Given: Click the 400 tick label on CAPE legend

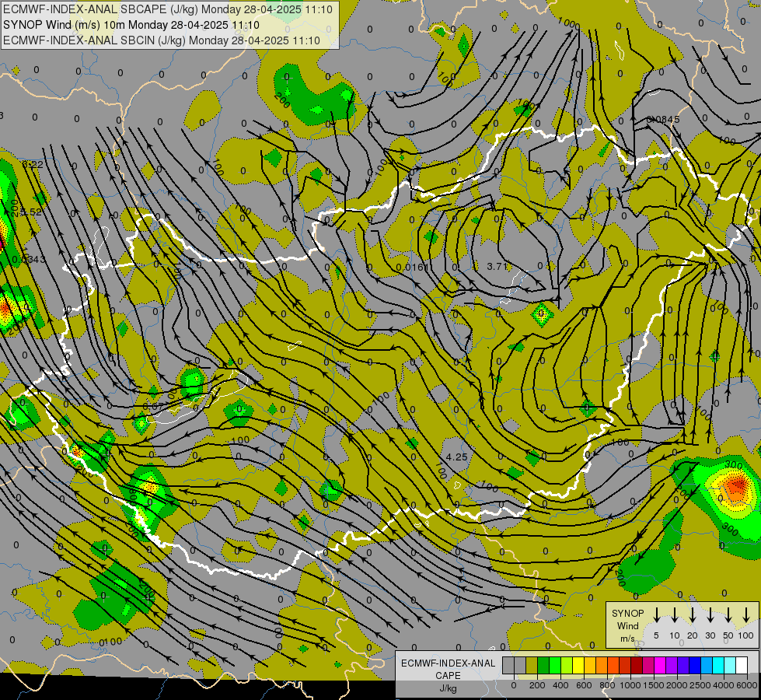Looking at the screenshot, I should pyautogui.click(x=560, y=685).
